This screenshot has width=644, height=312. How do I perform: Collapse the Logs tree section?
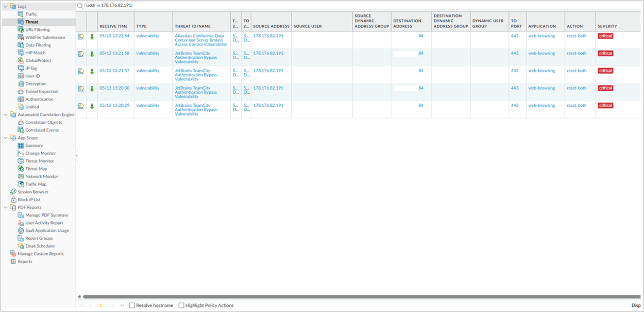[x=6, y=6]
